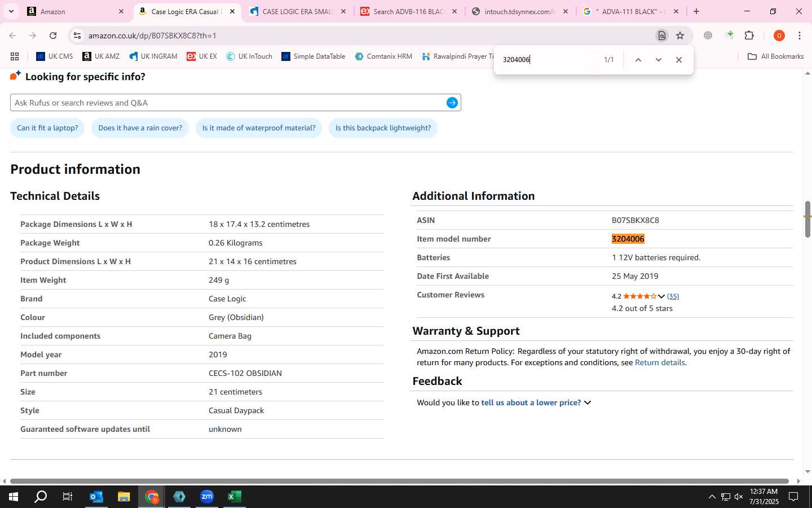Open All Bookmarks folder

(775, 56)
